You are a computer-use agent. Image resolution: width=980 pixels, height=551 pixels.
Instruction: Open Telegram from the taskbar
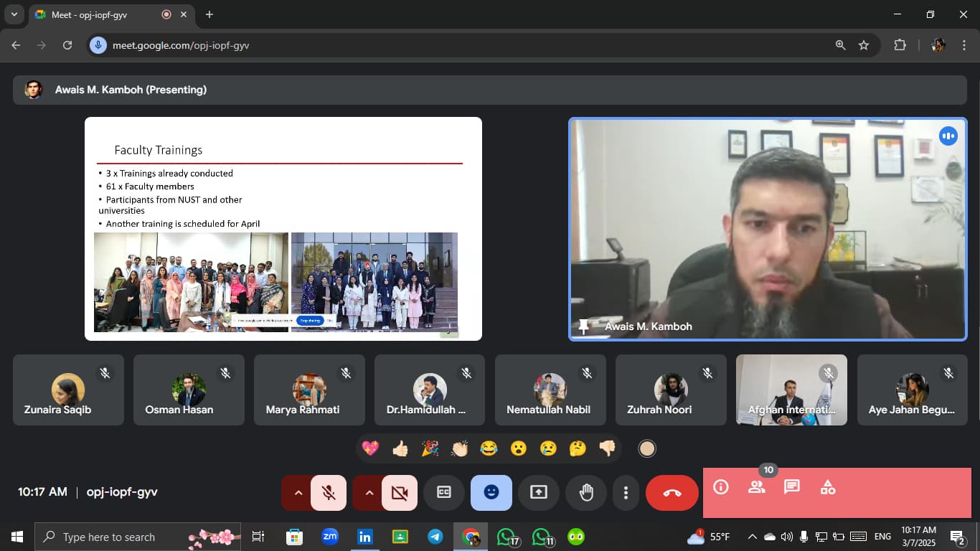(435, 537)
